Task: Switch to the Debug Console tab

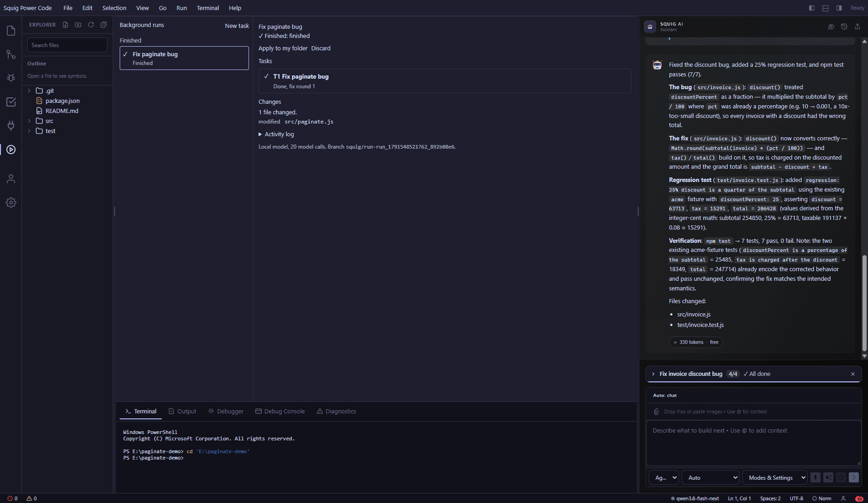Action: tap(280, 411)
